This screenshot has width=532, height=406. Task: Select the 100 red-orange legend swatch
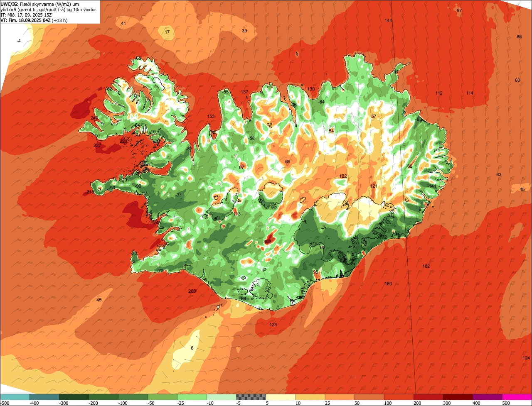(x=398, y=397)
